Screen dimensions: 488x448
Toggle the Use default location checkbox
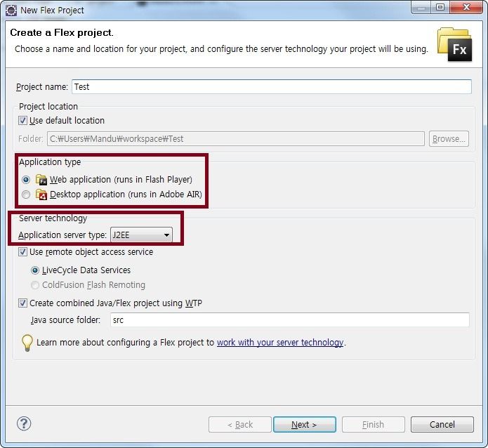point(22,121)
